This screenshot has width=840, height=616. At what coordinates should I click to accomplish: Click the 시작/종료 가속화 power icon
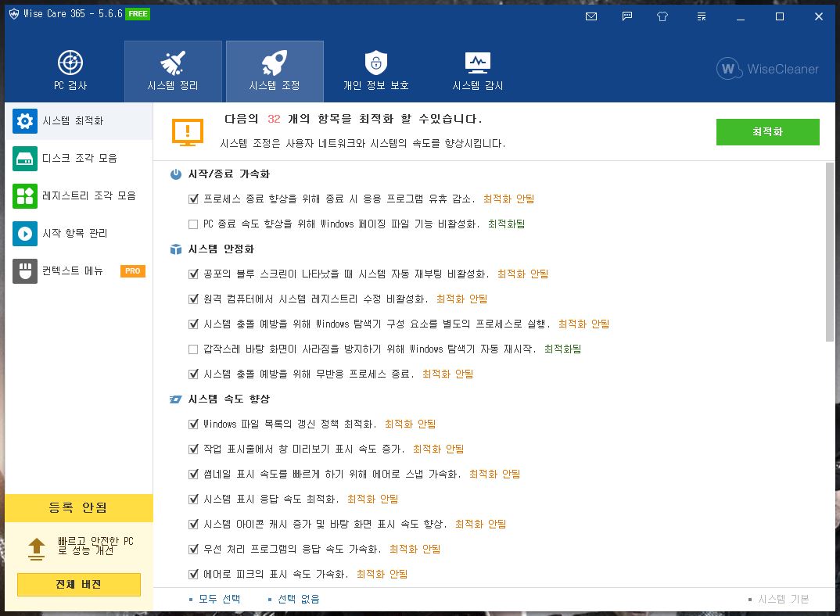(176, 174)
